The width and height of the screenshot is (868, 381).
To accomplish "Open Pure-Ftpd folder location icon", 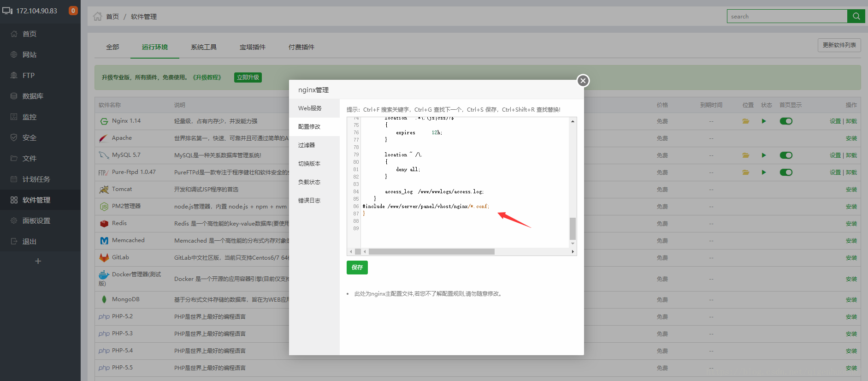I will (x=745, y=173).
